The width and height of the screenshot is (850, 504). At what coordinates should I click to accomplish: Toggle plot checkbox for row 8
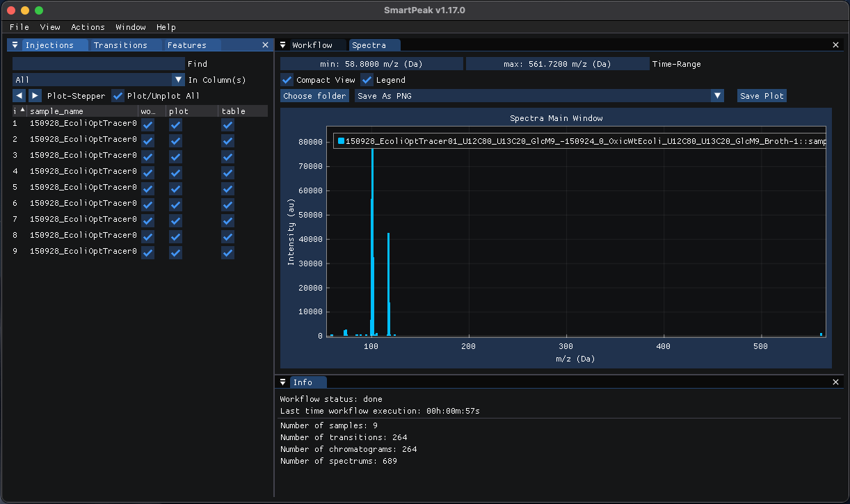(x=175, y=236)
